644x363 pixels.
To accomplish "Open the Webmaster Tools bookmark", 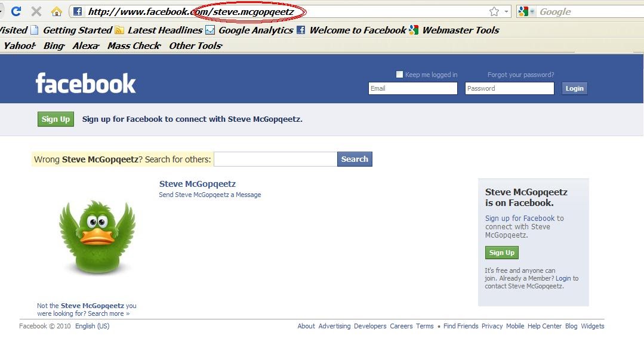I will pos(454,30).
